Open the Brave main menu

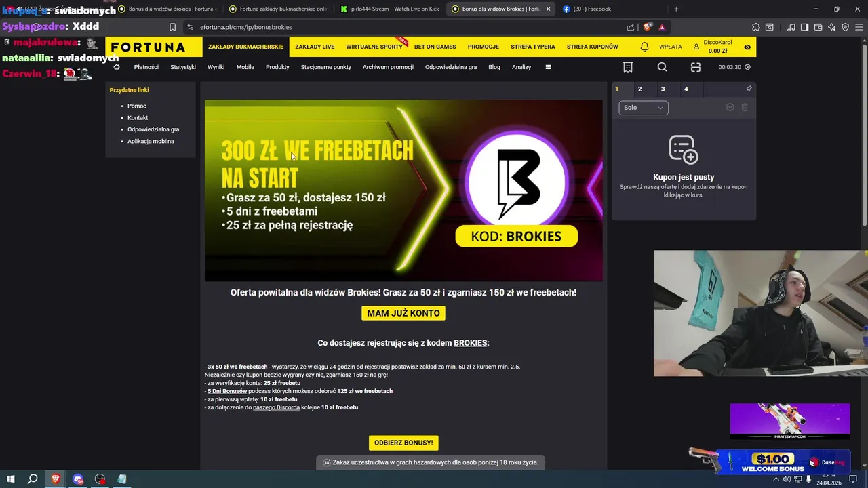click(x=859, y=27)
